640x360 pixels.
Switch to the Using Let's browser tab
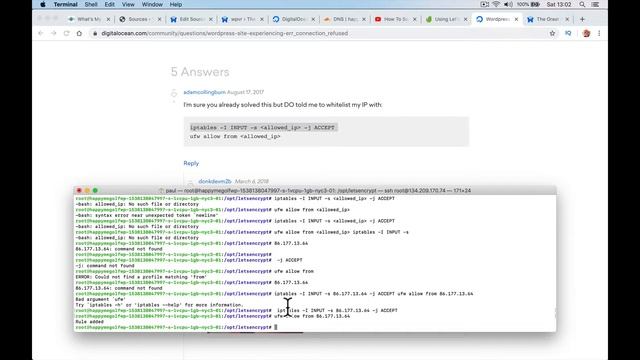(446, 19)
